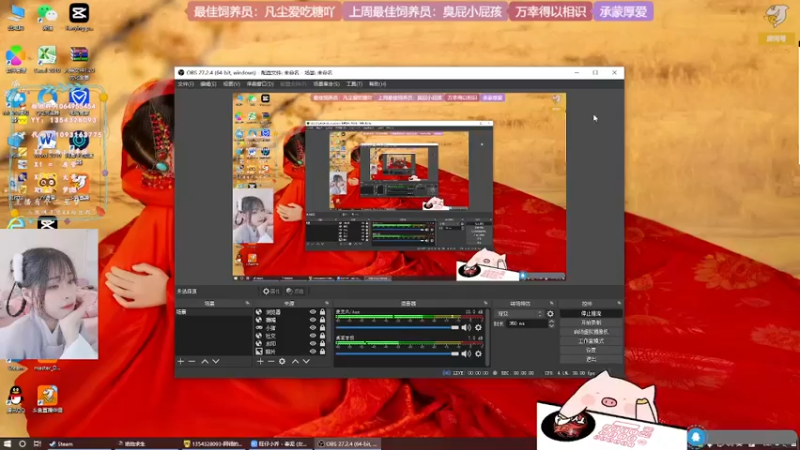The image size is (800, 450).
Task: Open the CapCut desktop icon in top row
Action: [x=79, y=15]
